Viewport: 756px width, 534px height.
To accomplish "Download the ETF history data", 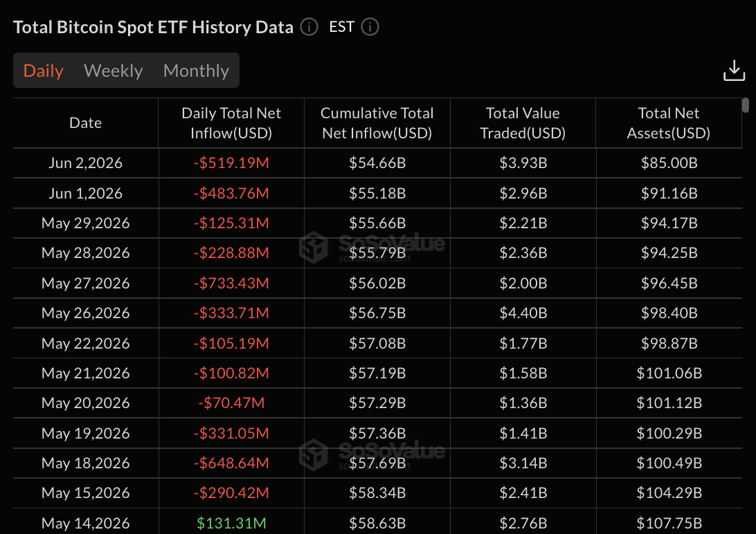I will [x=734, y=71].
